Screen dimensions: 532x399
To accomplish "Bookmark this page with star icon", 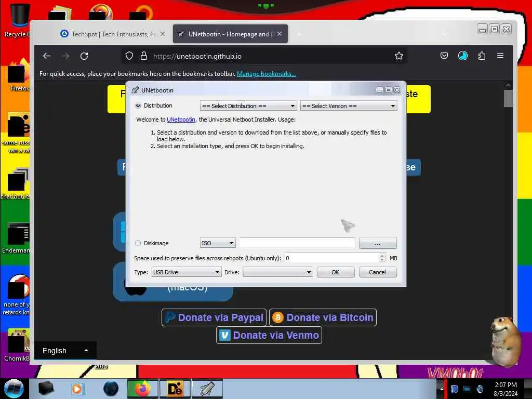I will (399, 56).
